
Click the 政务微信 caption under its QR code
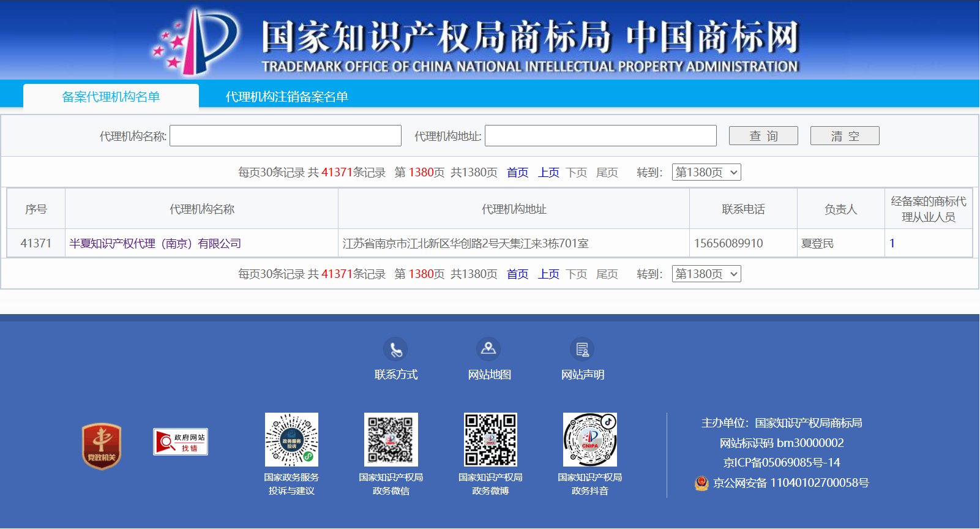click(x=391, y=491)
